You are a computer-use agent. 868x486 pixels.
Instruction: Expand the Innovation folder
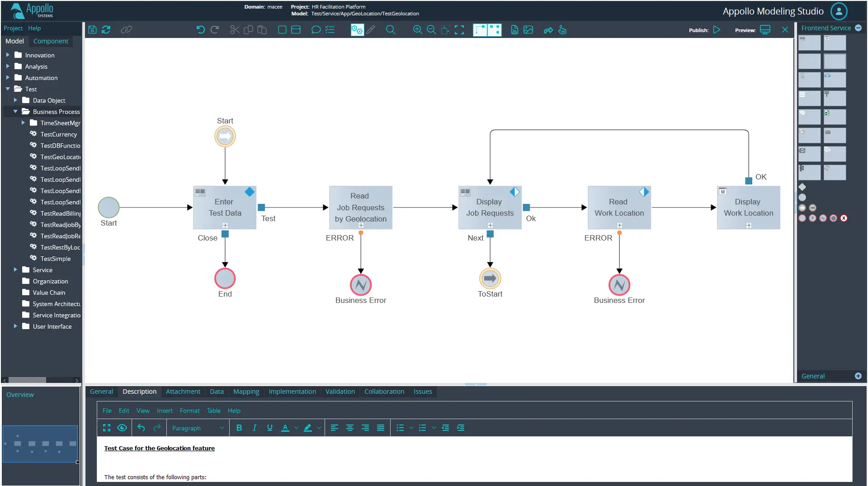pyautogui.click(x=8, y=55)
